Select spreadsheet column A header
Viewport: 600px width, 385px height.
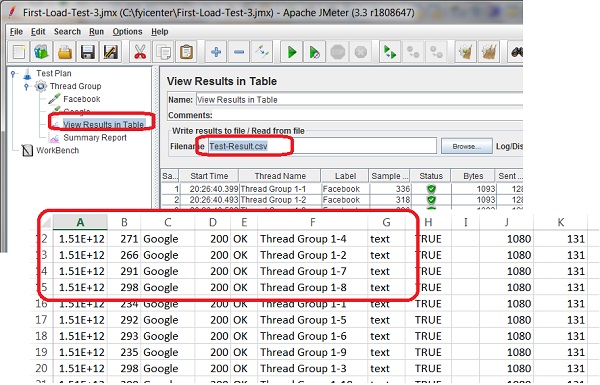pyautogui.click(x=80, y=222)
